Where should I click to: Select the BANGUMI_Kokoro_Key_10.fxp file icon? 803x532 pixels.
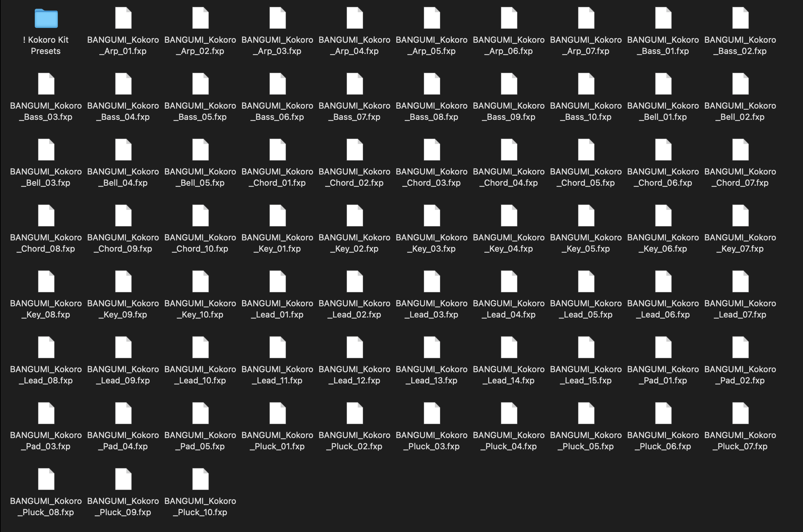(200, 281)
